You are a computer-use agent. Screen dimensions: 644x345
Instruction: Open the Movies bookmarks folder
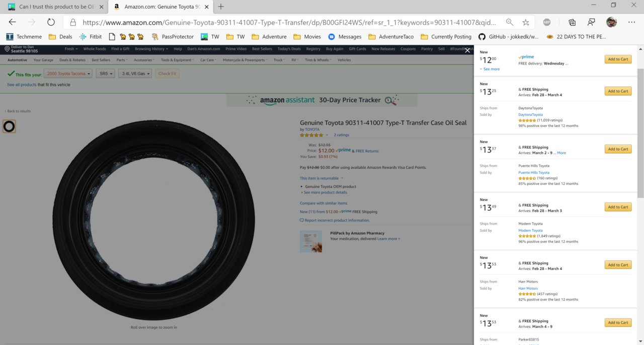pos(307,37)
